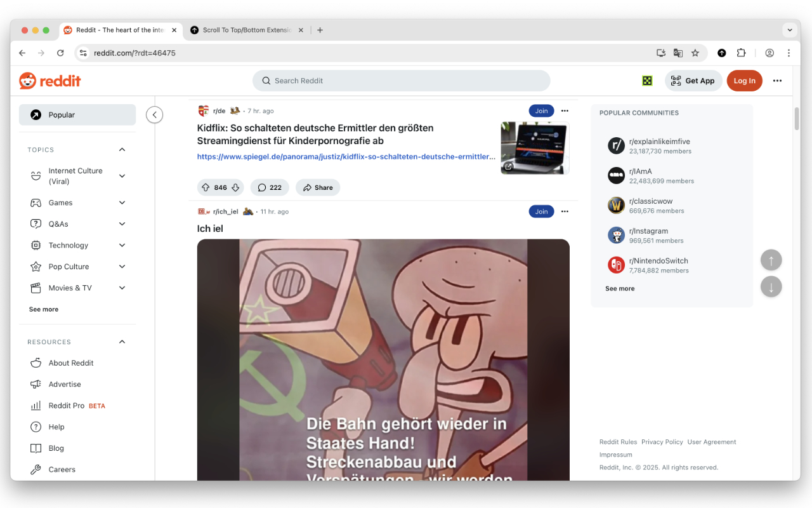Screen dimensions: 812x508
Task: Open the User Agreement link
Action: 712,442
